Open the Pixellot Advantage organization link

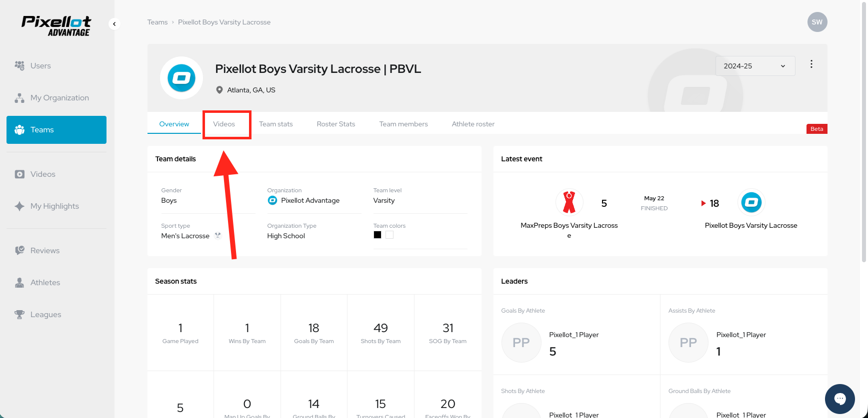pyautogui.click(x=309, y=200)
